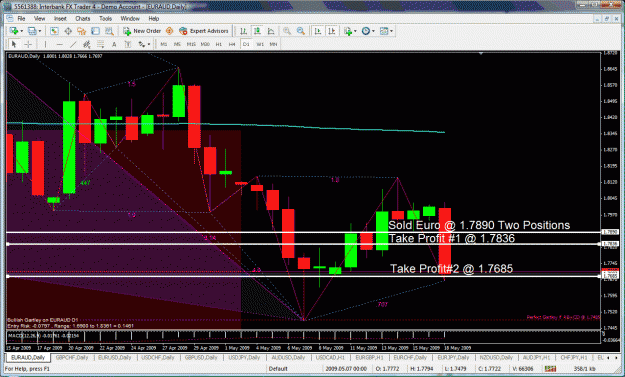The width and height of the screenshot is (625, 377).
Task: Show the Navigator panel icon
Action: click(82, 31)
